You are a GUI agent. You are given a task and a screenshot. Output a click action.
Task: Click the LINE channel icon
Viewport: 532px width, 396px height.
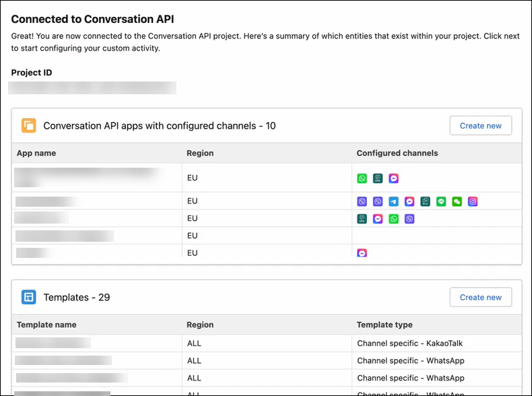click(442, 201)
